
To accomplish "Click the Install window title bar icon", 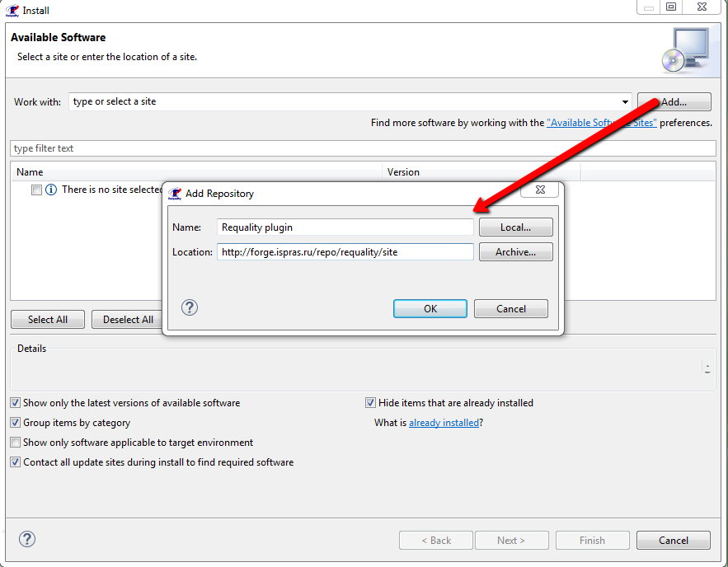I will [12, 10].
